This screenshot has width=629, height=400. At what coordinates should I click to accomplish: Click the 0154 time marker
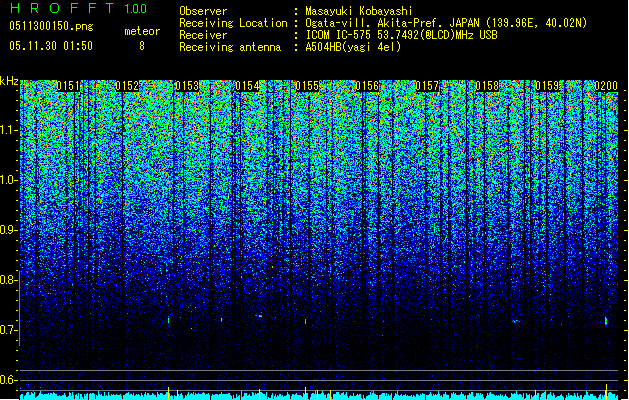[x=247, y=86]
